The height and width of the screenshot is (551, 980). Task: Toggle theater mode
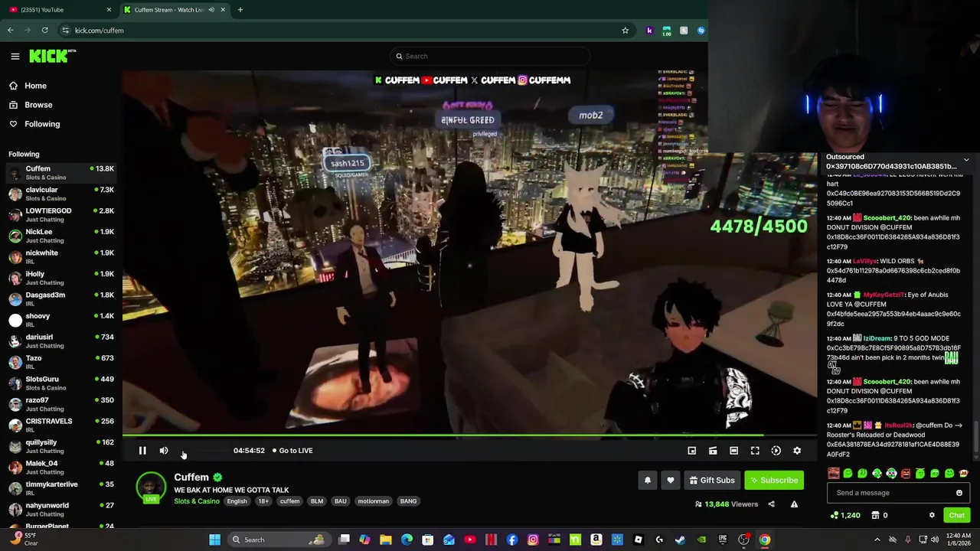coord(733,451)
